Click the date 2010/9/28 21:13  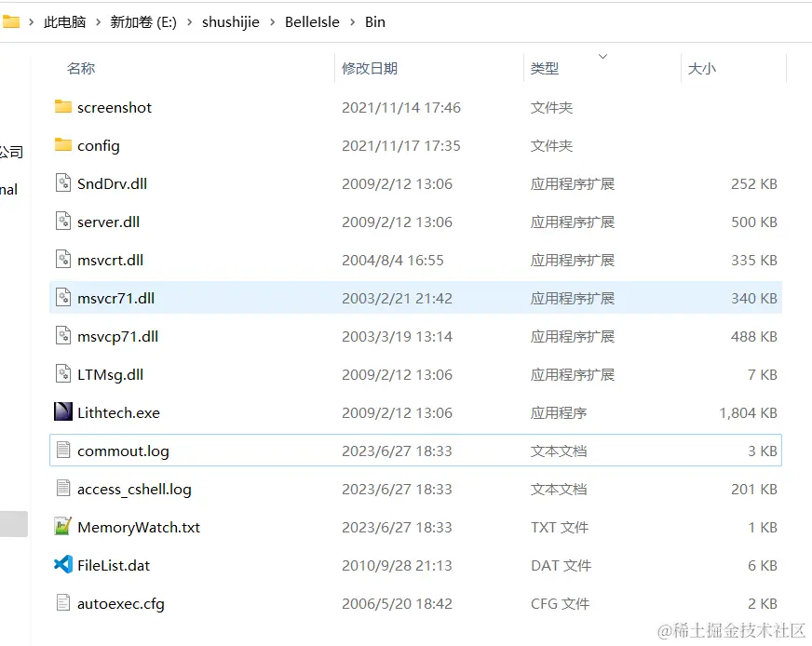398,566
